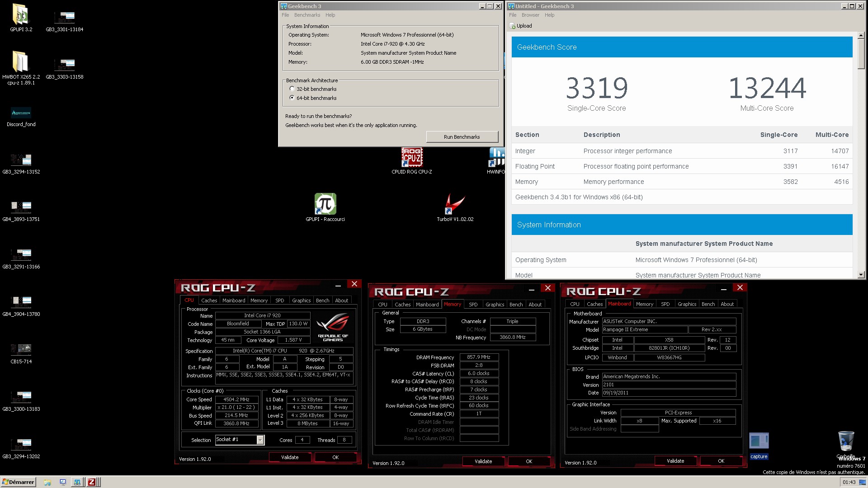Click scrollbar down arrow in Geekbench results

[x=861, y=274]
